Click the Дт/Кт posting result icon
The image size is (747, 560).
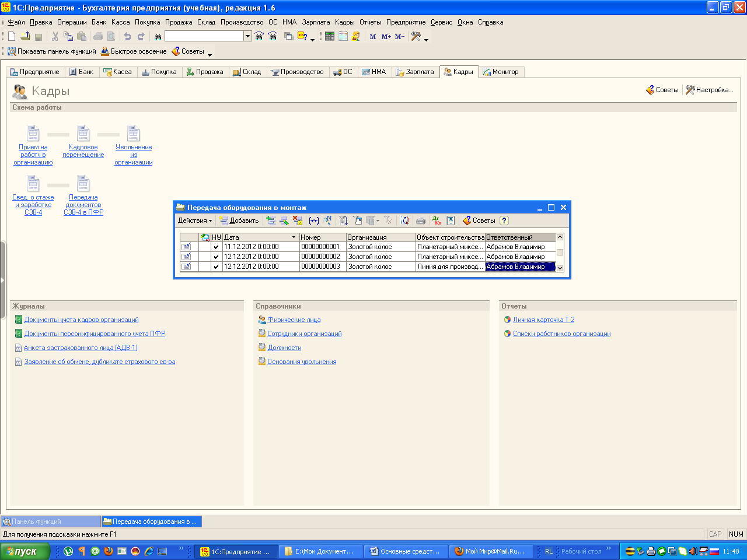tap(437, 220)
